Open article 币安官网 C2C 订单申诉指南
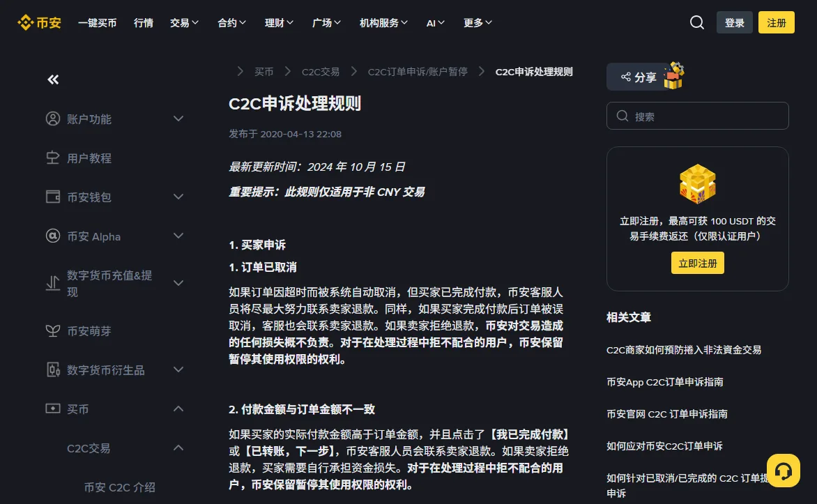 [x=666, y=414]
